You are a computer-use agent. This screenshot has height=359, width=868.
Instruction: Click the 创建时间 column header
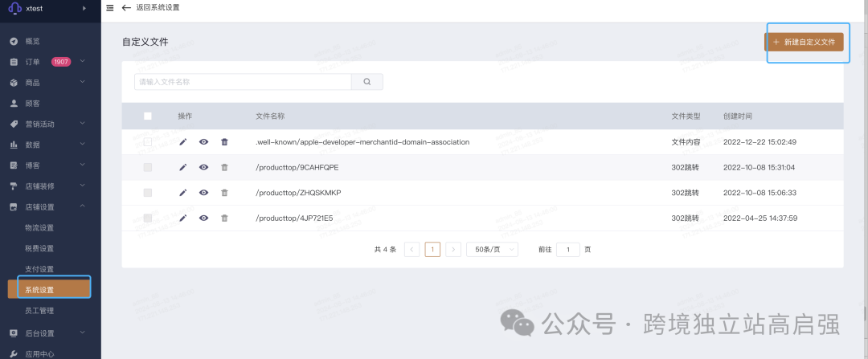point(737,116)
